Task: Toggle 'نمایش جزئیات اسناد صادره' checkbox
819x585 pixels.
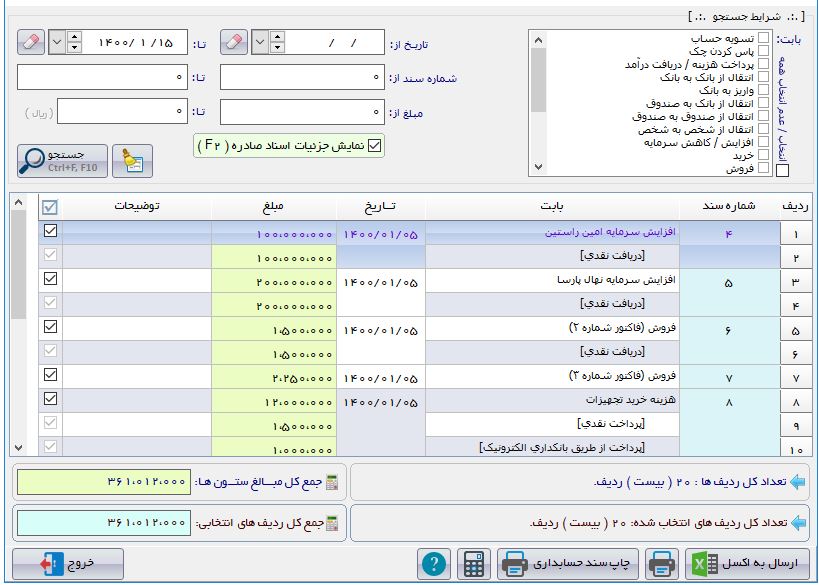Action: [x=375, y=146]
